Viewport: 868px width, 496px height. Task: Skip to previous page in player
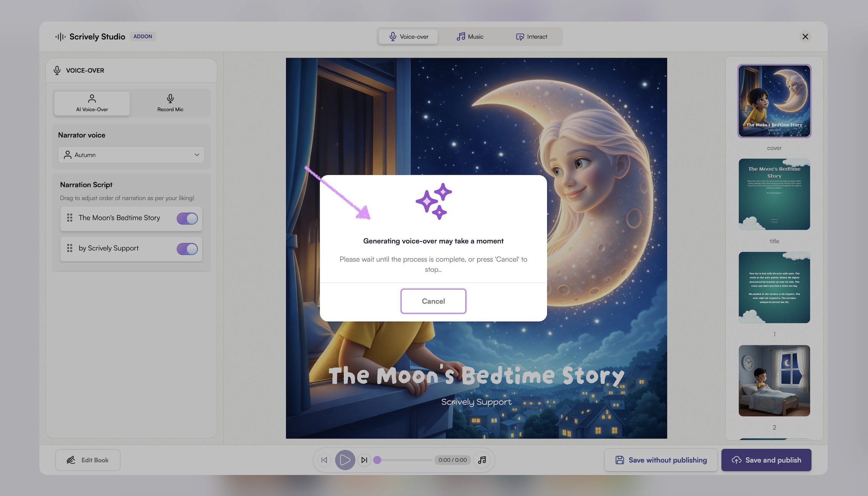pos(324,460)
